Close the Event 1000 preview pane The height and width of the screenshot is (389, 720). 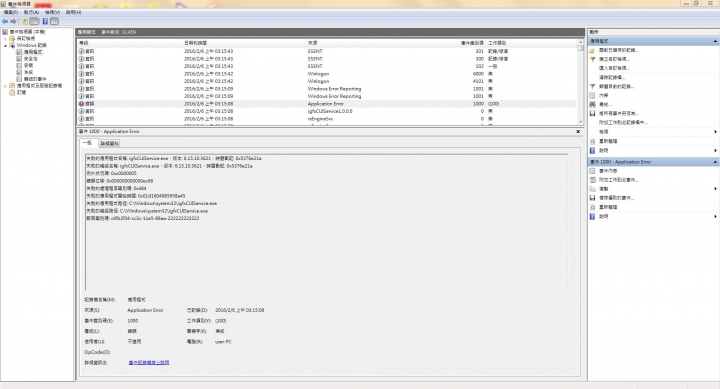[x=578, y=132]
